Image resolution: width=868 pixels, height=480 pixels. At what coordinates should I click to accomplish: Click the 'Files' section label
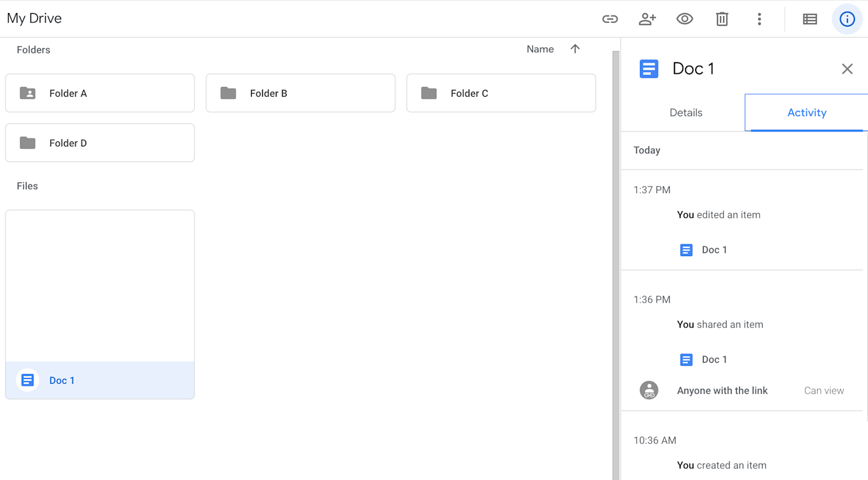coord(27,186)
